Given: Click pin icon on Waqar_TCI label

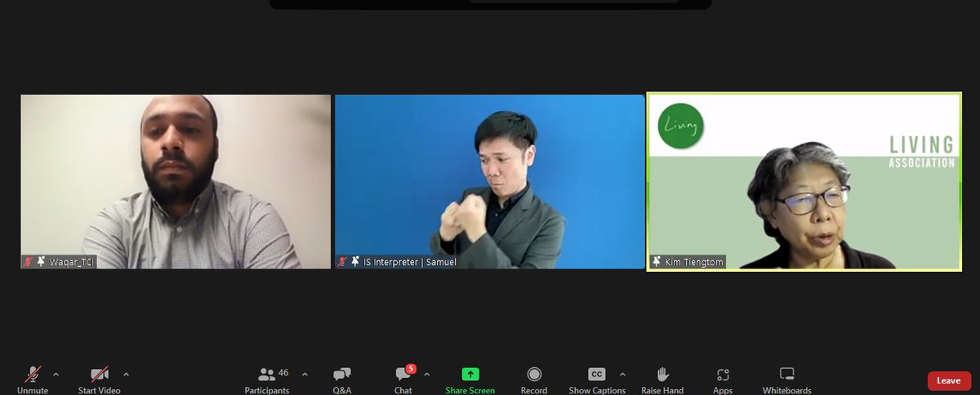Looking at the screenshot, I should (41, 263).
